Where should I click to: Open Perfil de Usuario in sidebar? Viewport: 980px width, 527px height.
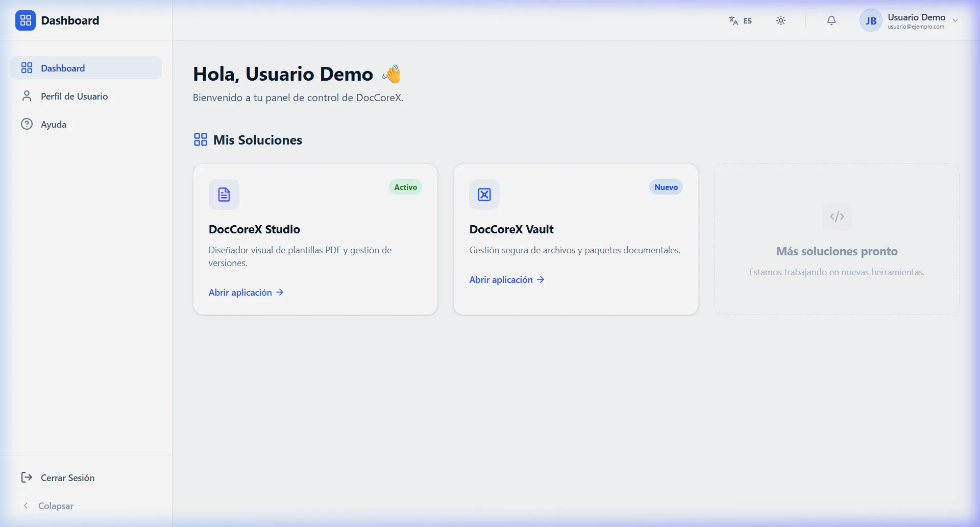point(86,96)
